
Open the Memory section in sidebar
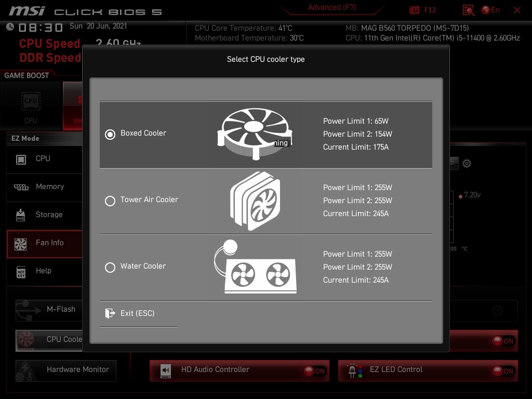[x=49, y=187]
